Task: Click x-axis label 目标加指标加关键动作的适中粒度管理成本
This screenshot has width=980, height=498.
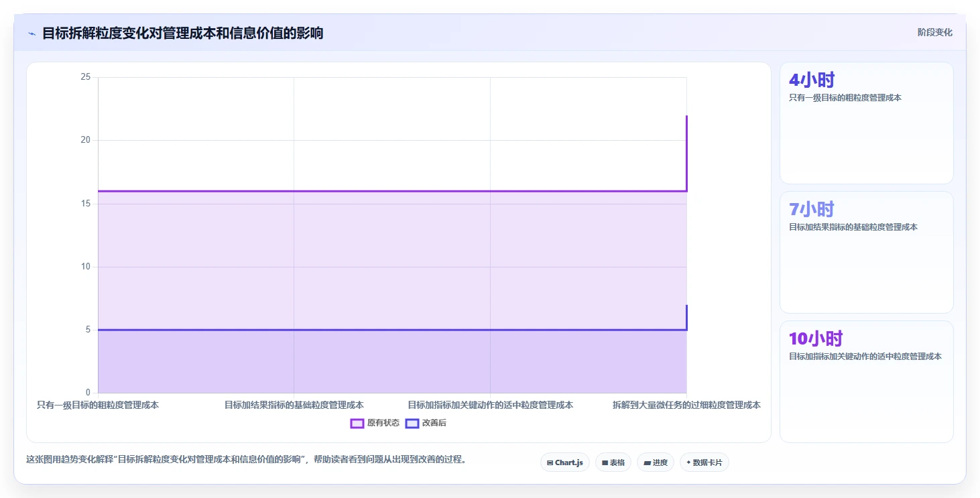Action: click(x=490, y=405)
